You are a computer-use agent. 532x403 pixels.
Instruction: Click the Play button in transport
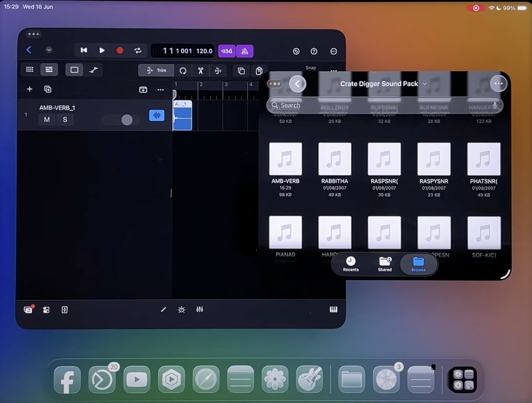pos(102,51)
